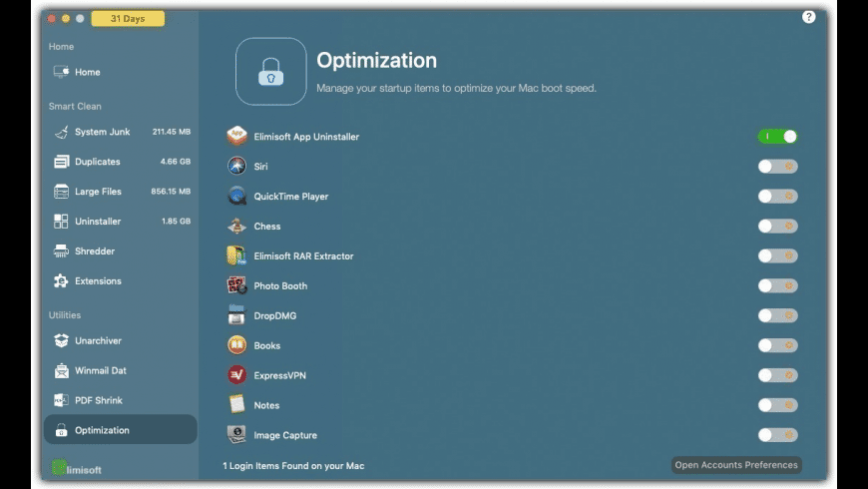868x489 pixels.
Task: Select the 4.66 GB Duplicates size
Action: click(x=175, y=162)
